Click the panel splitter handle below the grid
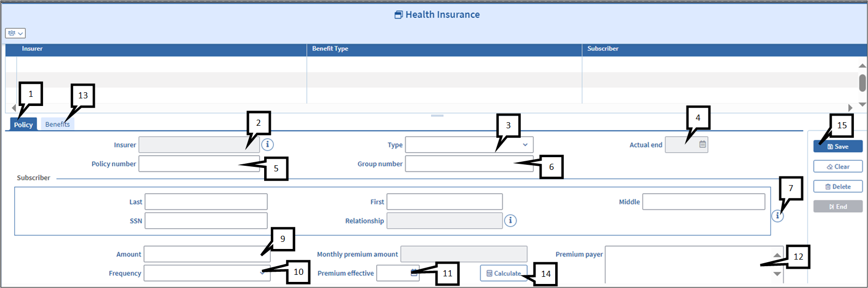Image resolution: width=868 pixels, height=288 pixels. click(x=437, y=116)
